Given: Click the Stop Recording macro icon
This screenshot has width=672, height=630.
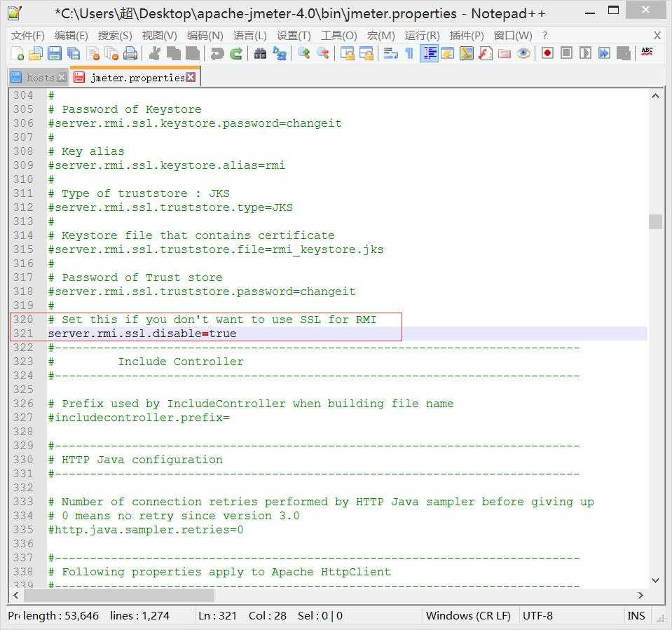Looking at the screenshot, I should click(x=566, y=53).
